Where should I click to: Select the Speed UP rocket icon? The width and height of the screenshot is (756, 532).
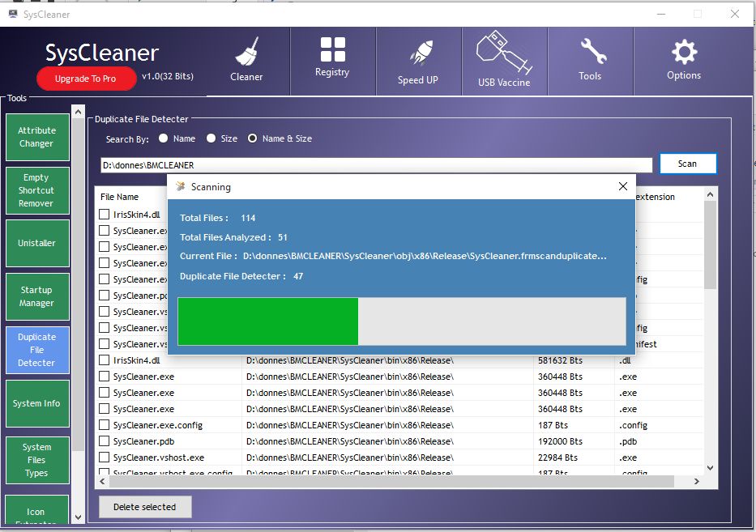click(x=418, y=54)
